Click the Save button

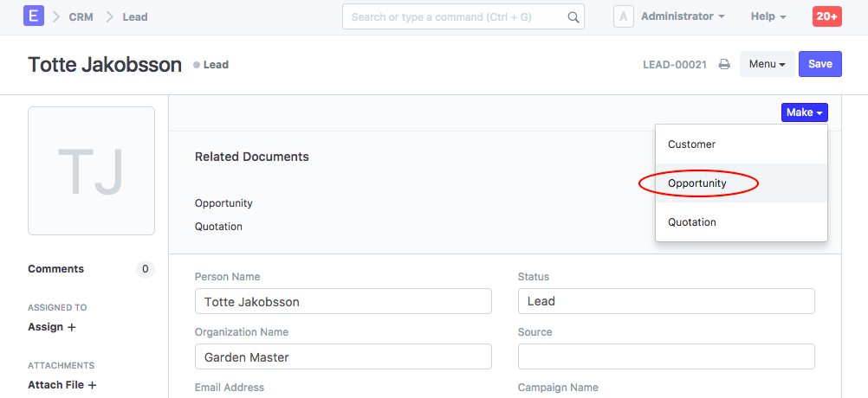coord(819,65)
